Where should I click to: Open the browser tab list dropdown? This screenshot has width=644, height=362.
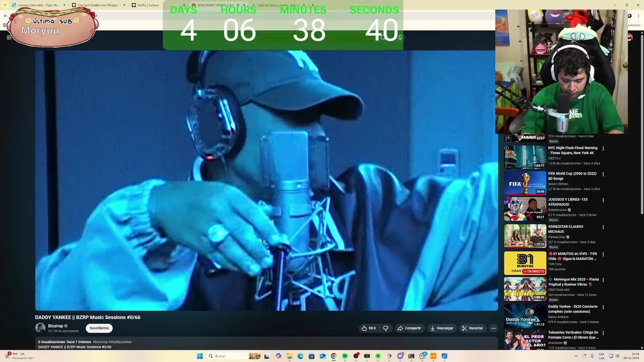[5, 5]
